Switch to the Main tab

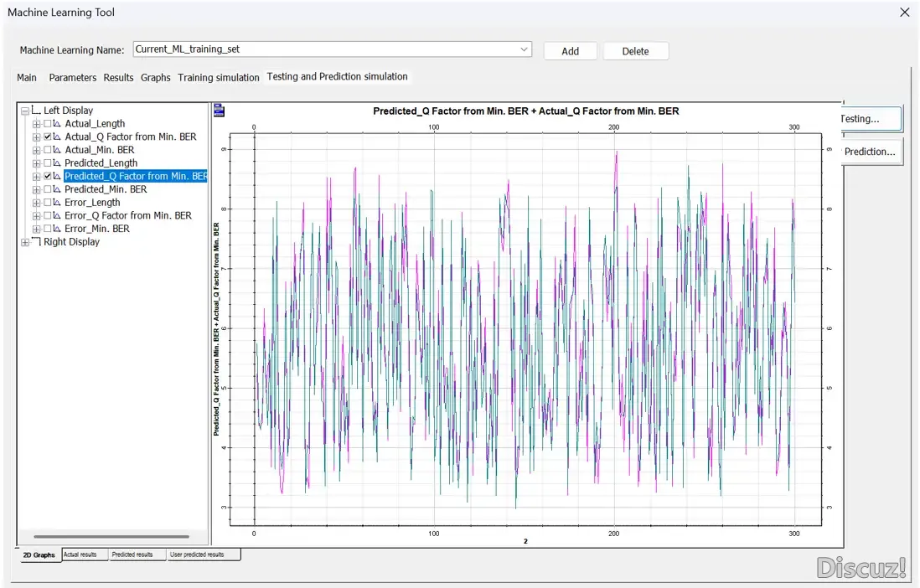(27, 77)
